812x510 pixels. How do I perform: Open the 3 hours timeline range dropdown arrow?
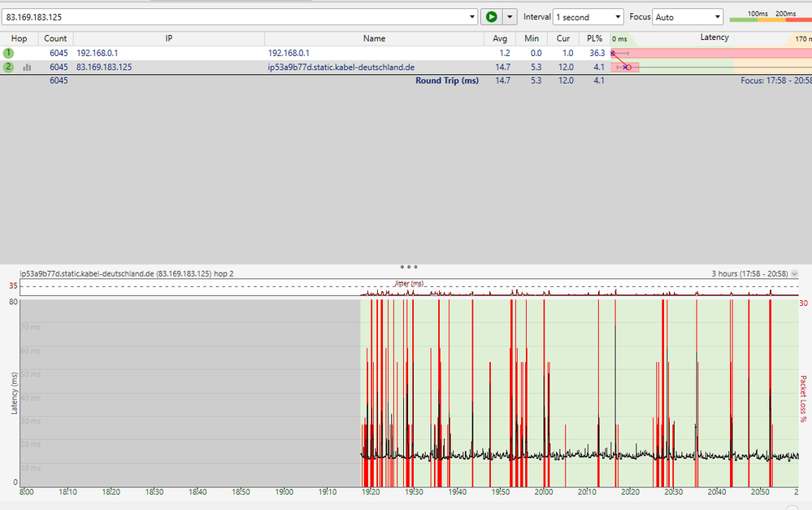coord(794,274)
